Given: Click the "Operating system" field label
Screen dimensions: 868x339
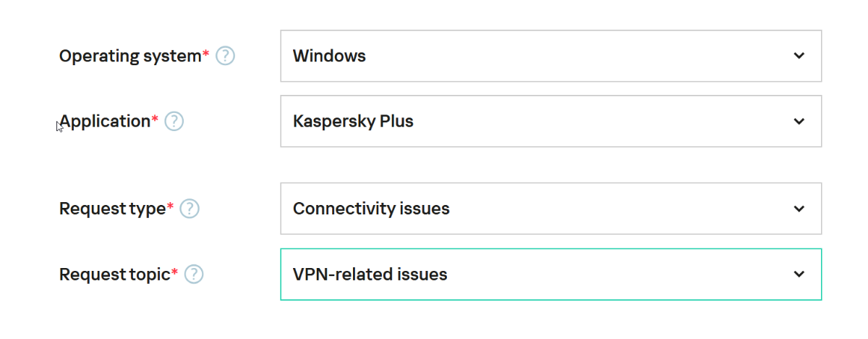Looking at the screenshot, I should (129, 56).
